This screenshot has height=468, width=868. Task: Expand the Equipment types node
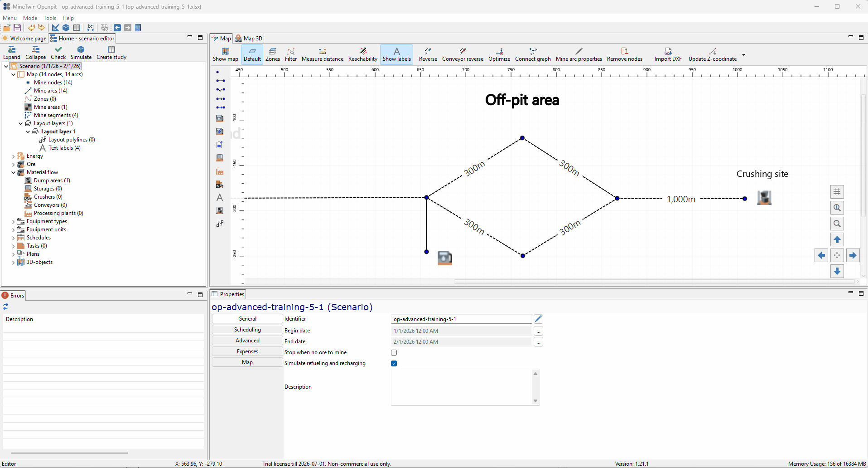click(x=14, y=221)
